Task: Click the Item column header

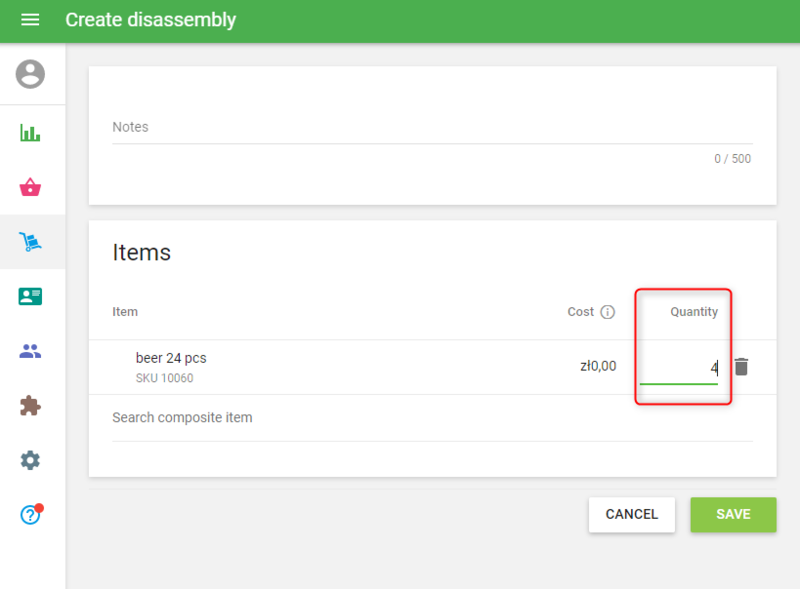Action: [125, 312]
